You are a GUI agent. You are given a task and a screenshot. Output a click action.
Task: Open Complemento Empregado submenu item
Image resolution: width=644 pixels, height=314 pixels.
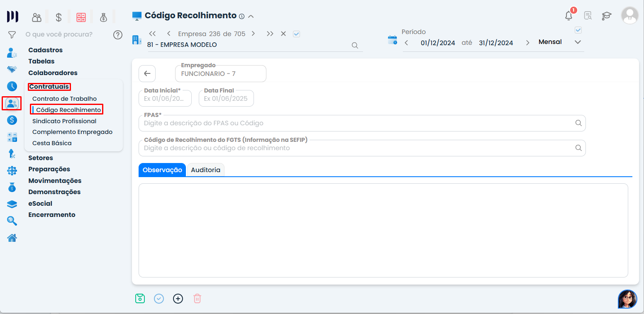[73, 132]
